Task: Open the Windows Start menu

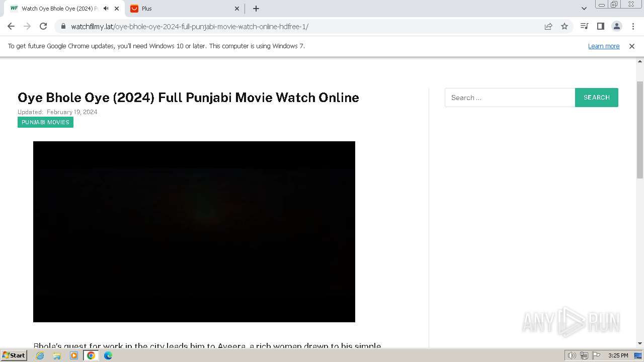Action: coord(14,355)
